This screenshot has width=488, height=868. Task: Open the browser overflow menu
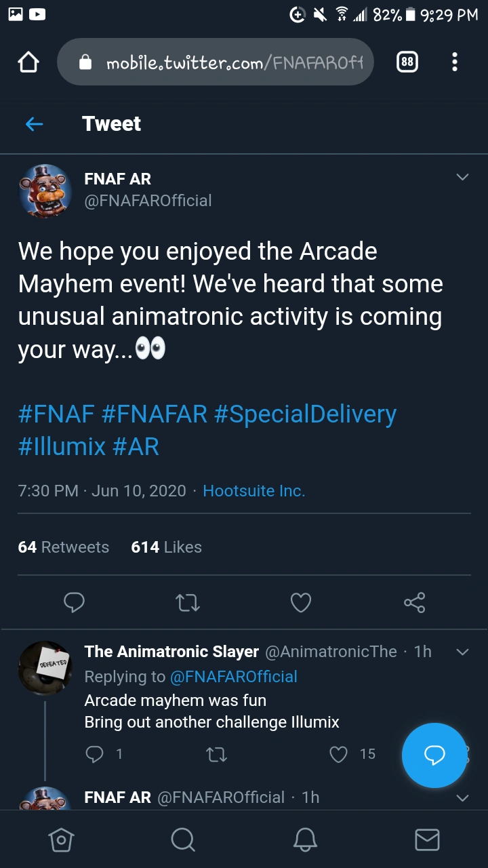click(x=455, y=62)
